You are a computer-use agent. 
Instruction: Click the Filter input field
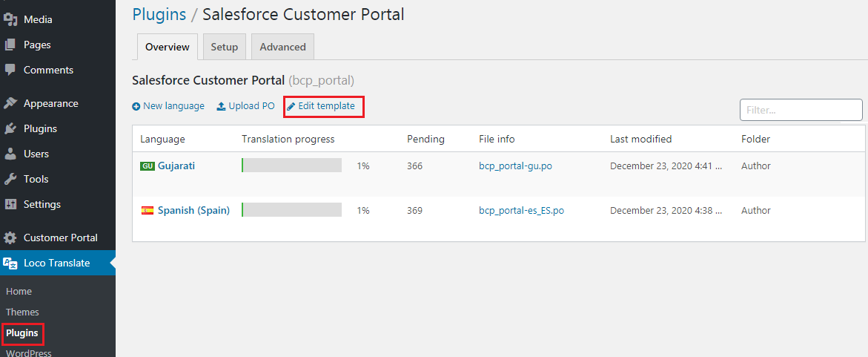(801, 110)
